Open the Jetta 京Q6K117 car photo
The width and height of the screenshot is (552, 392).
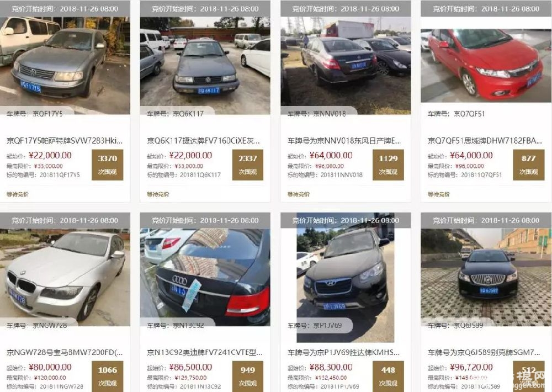[x=205, y=66]
